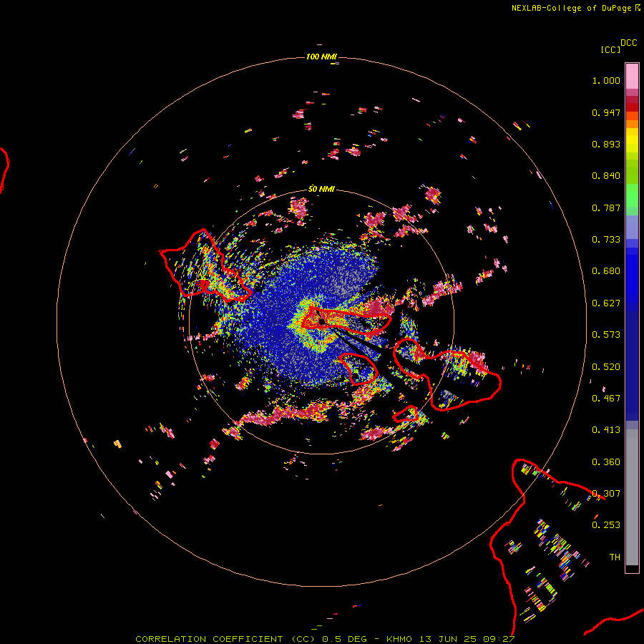The image size is (644, 644).
Task: Click the bright green segment of color bar
Action: [632, 195]
